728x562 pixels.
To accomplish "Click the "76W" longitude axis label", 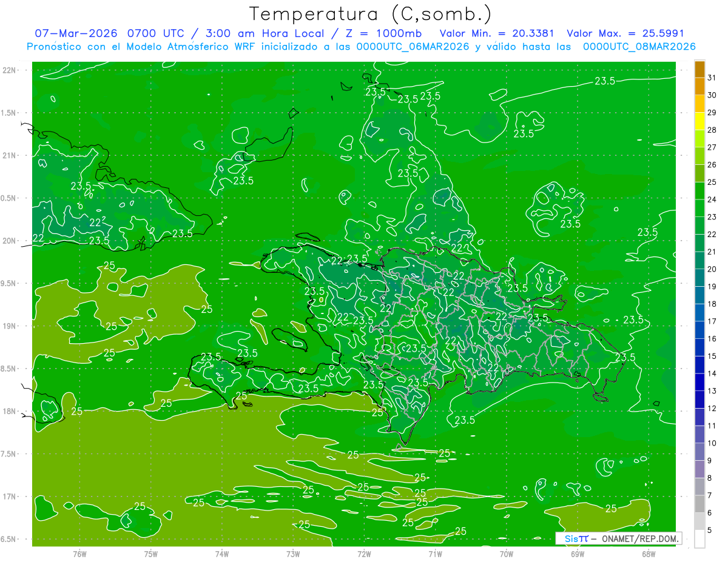I will point(80,554).
